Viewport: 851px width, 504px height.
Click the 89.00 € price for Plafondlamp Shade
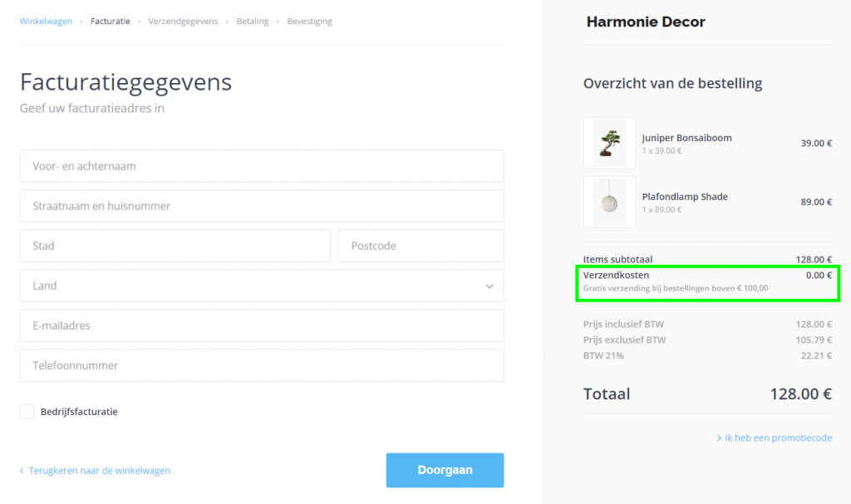816,202
